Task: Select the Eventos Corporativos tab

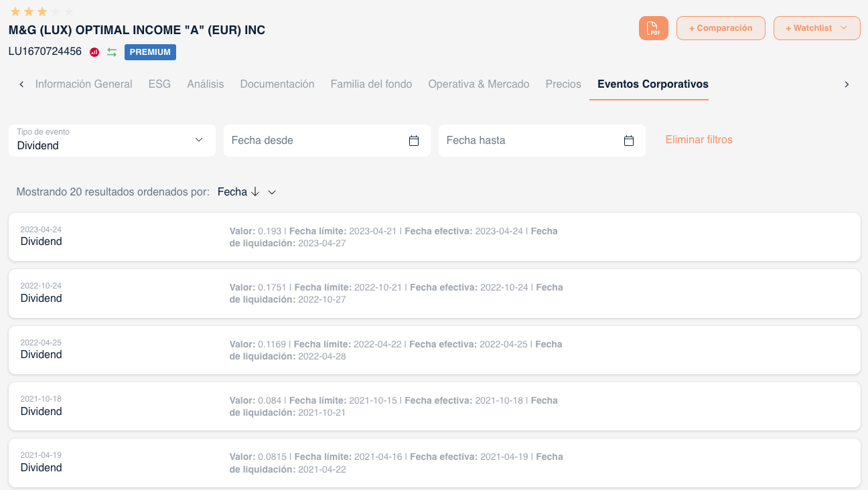Action: click(x=653, y=84)
